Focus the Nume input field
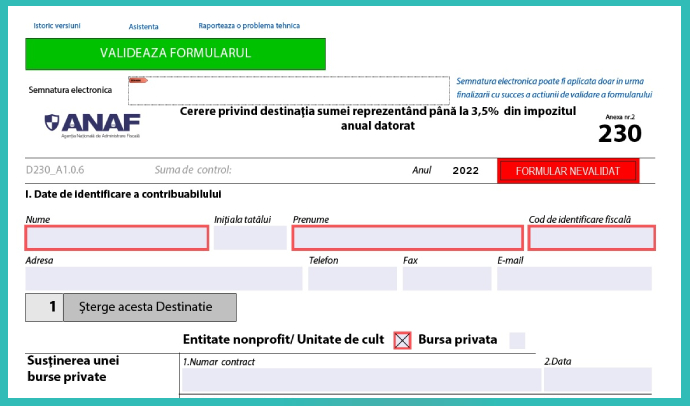This screenshot has width=690, height=406. [117, 238]
